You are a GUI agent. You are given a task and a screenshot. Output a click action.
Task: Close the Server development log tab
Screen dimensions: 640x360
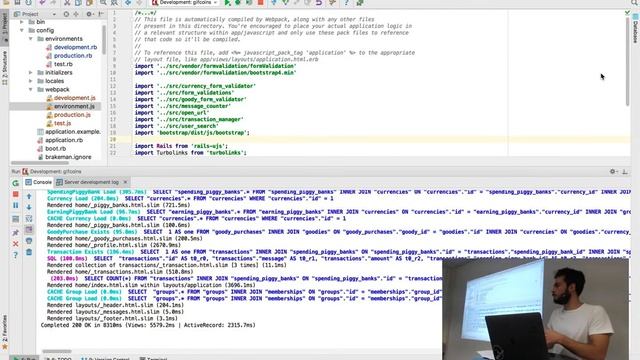125,182
